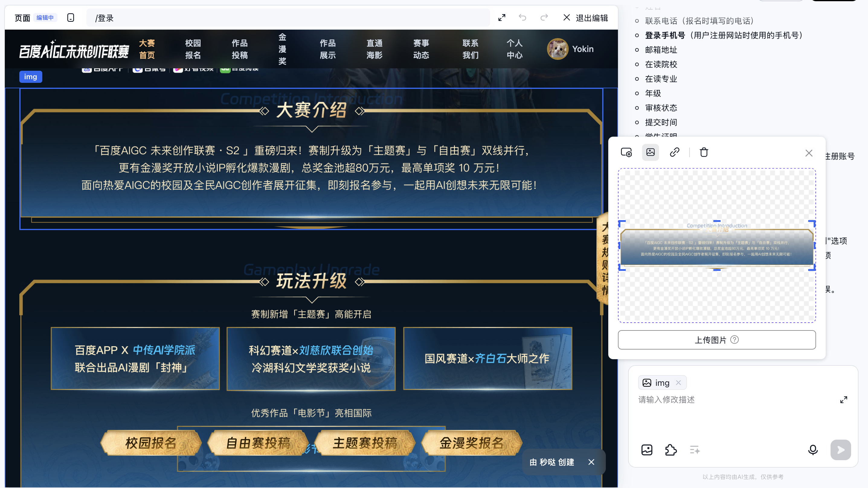The width and height of the screenshot is (868, 488).
Task: Undo the last edit with the undo arrow
Action: [x=522, y=17]
